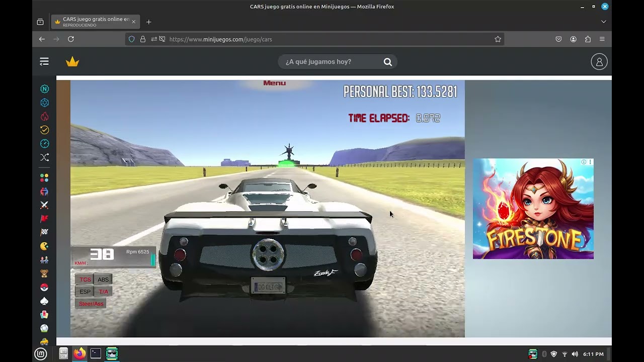
Task: Launch the file manager from taskbar
Action: 63,354
